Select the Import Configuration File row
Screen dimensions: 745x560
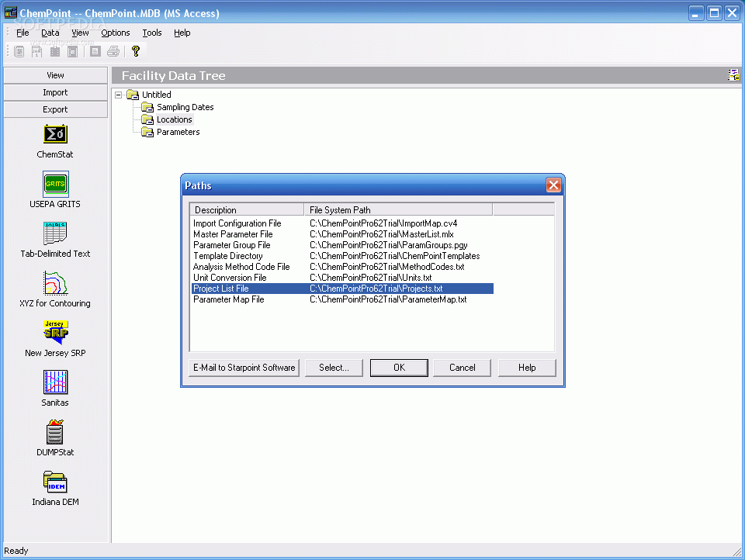point(342,223)
